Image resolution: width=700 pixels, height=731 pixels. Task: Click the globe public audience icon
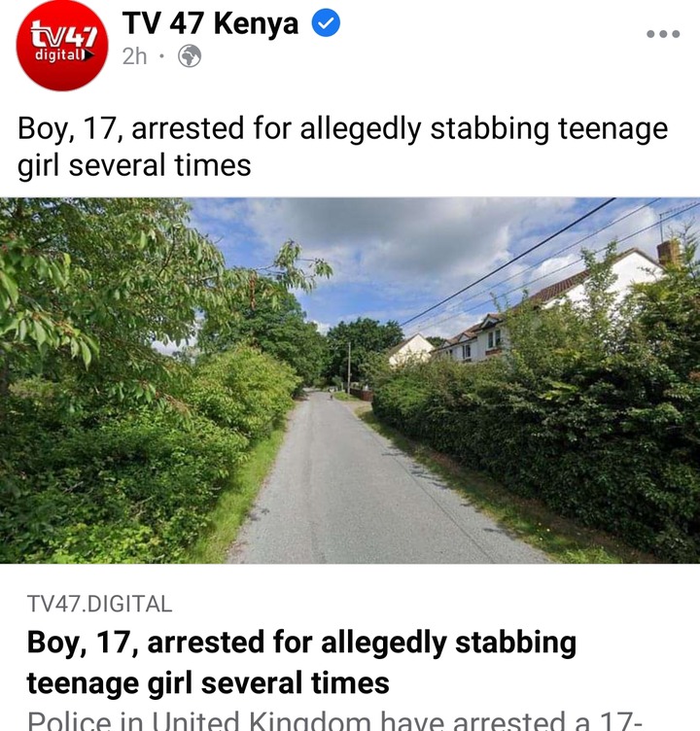click(190, 56)
